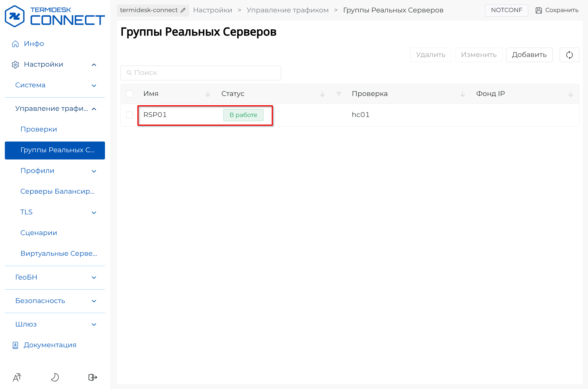The image size is (588, 389).
Task: Sort by Имя column arrow
Action: pyautogui.click(x=208, y=94)
